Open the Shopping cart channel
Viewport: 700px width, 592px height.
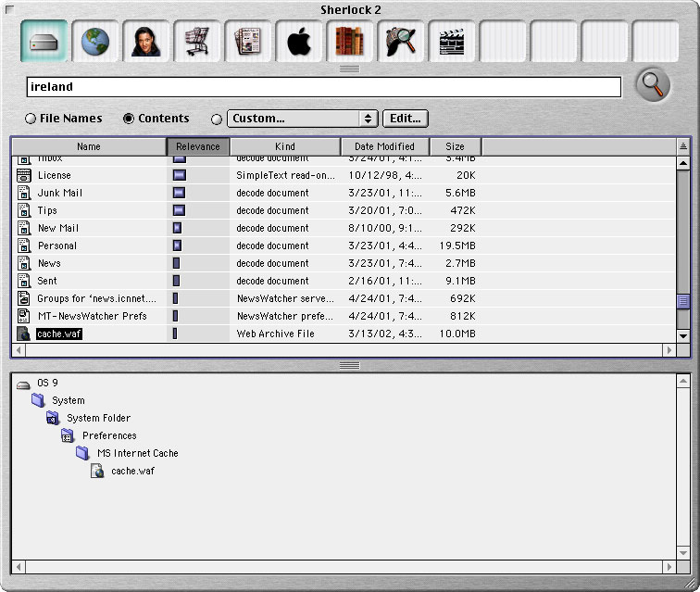pos(197,41)
